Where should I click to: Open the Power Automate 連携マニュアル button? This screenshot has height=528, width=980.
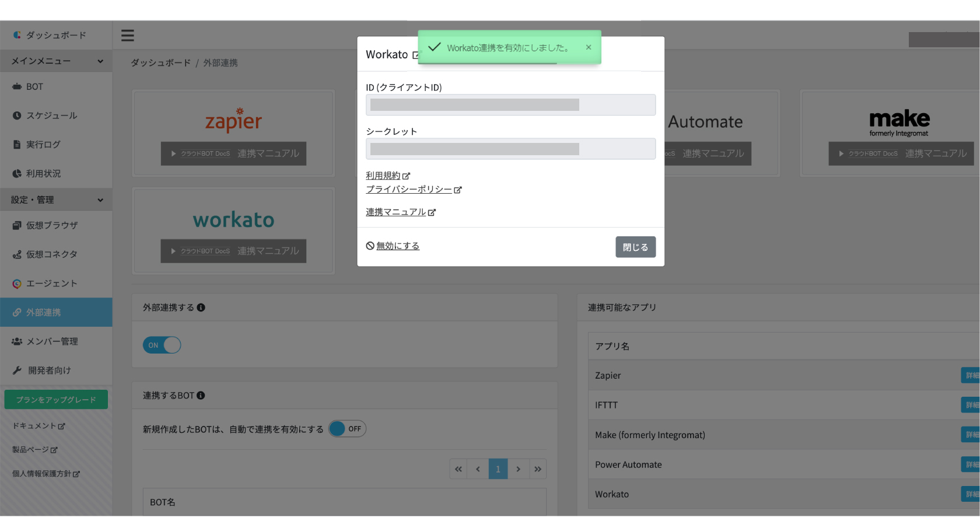[x=708, y=153]
